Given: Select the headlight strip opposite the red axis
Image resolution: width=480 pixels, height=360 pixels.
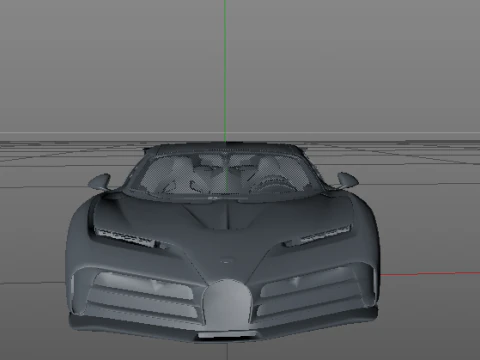Looking at the screenshot, I should (127, 237).
